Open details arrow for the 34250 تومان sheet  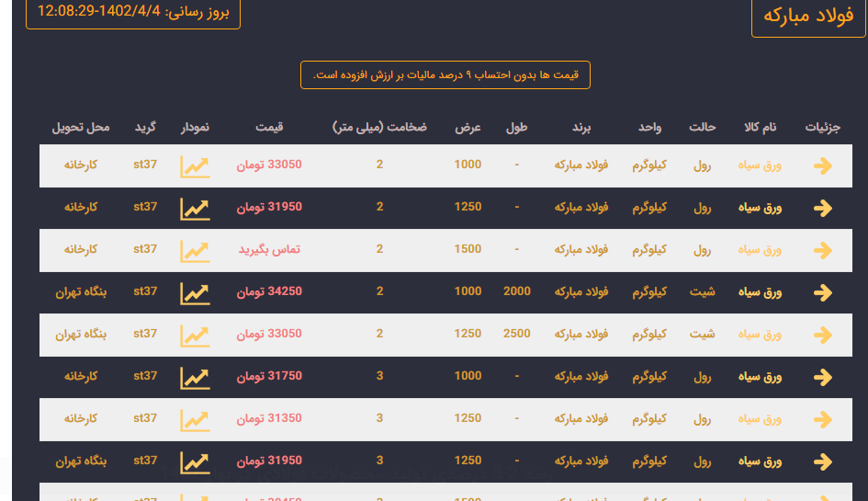[x=823, y=292]
